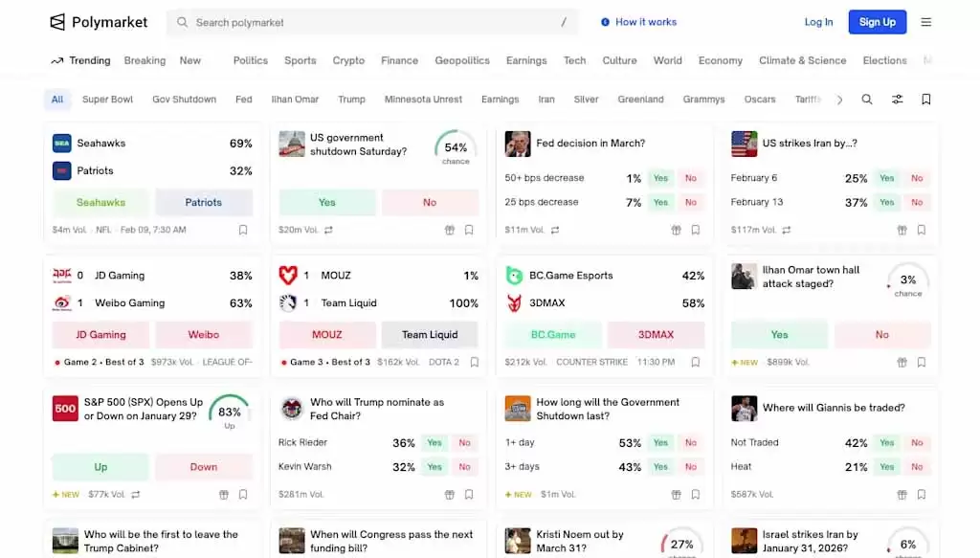Focus the Search polymarket field

coord(372,23)
